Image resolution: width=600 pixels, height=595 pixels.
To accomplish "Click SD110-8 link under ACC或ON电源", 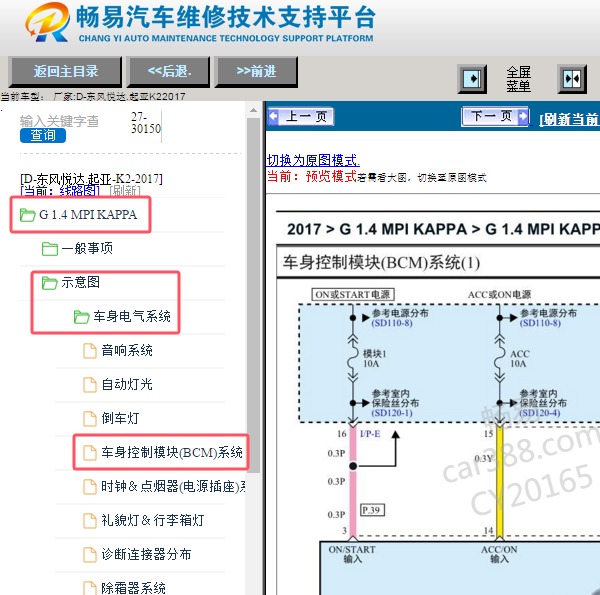I will coord(540,323).
